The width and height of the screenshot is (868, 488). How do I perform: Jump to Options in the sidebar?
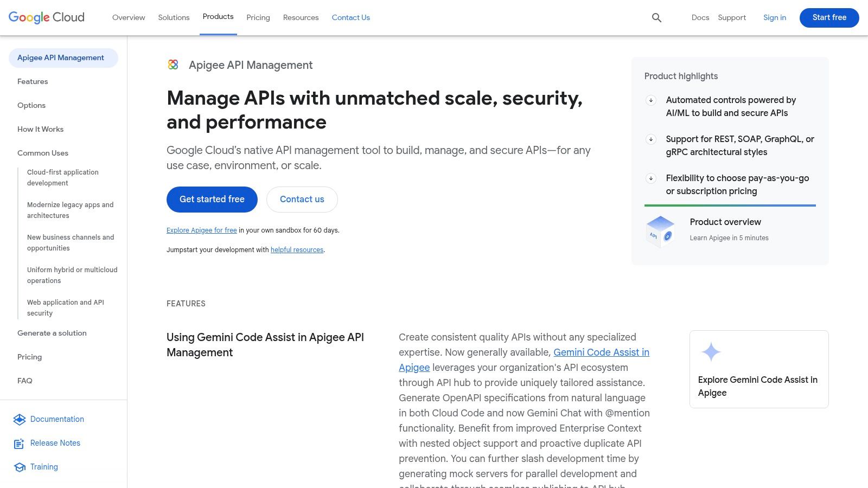click(x=31, y=105)
